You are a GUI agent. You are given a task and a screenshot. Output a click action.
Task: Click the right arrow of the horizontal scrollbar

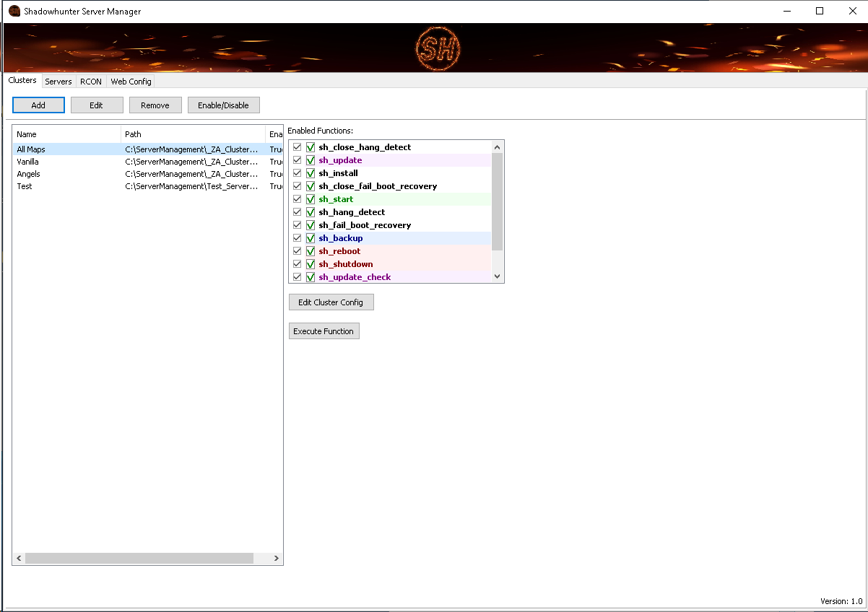[x=277, y=558]
